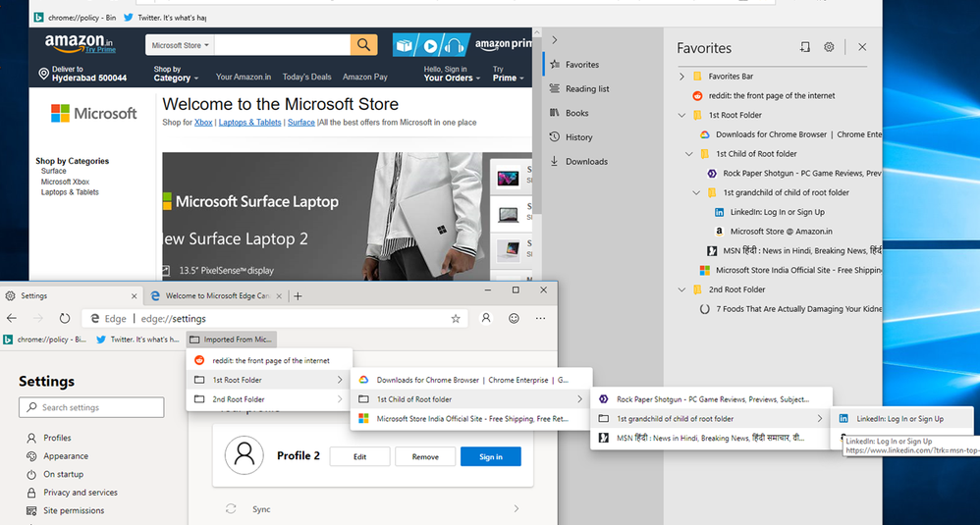Collapse the 2nd Root Folder in Favorites
This screenshot has height=525, width=980.
click(681, 289)
